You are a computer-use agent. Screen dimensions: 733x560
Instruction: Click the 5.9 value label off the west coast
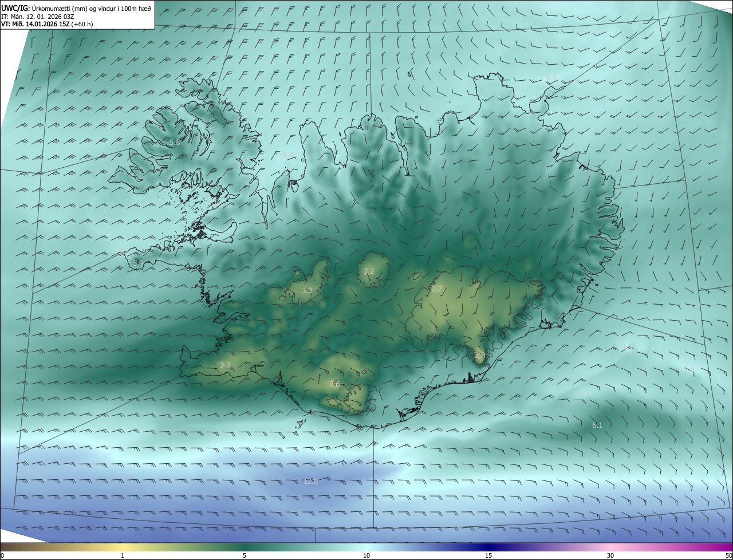[x=138, y=263]
